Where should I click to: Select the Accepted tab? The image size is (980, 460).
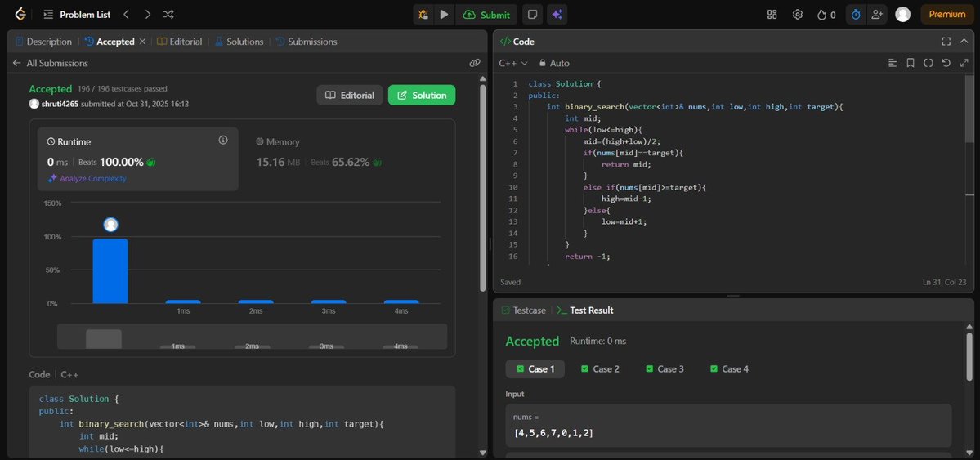point(110,42)
